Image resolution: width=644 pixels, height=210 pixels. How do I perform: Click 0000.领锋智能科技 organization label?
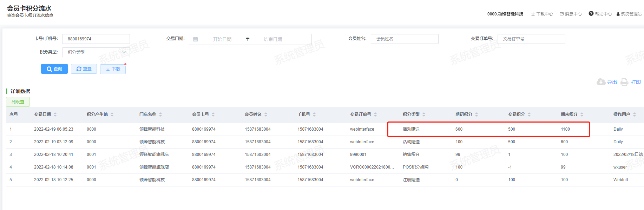505,14
